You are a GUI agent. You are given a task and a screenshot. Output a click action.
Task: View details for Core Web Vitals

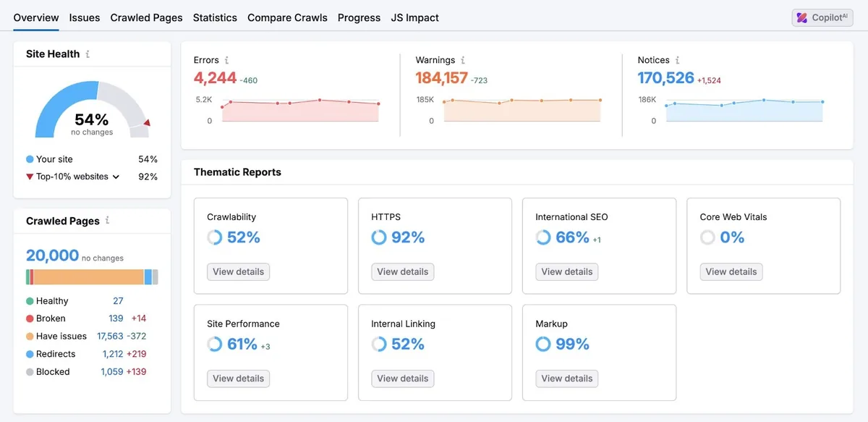[x=731, y=271]
